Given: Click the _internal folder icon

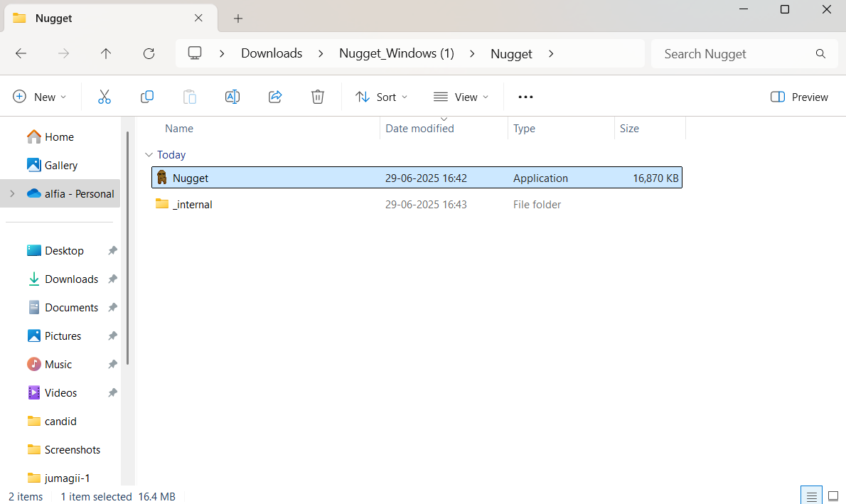Looking at the screenshot, I should 162,203.
